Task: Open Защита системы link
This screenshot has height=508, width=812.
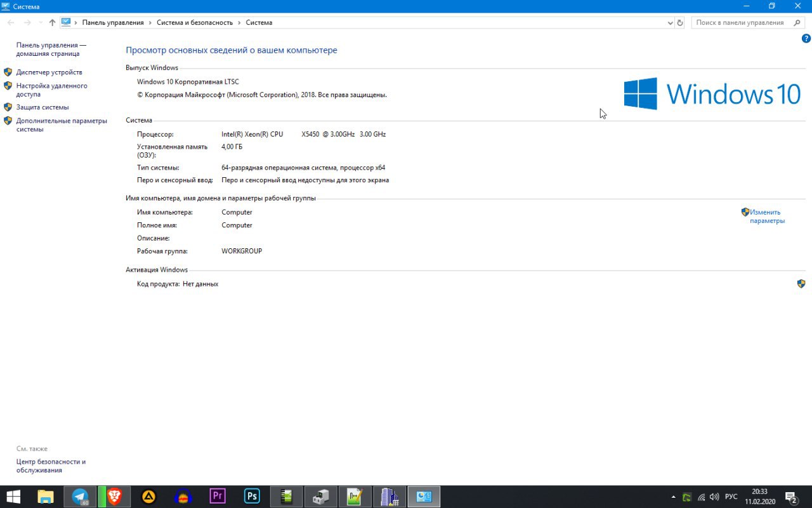Action: tap(43, 107)
